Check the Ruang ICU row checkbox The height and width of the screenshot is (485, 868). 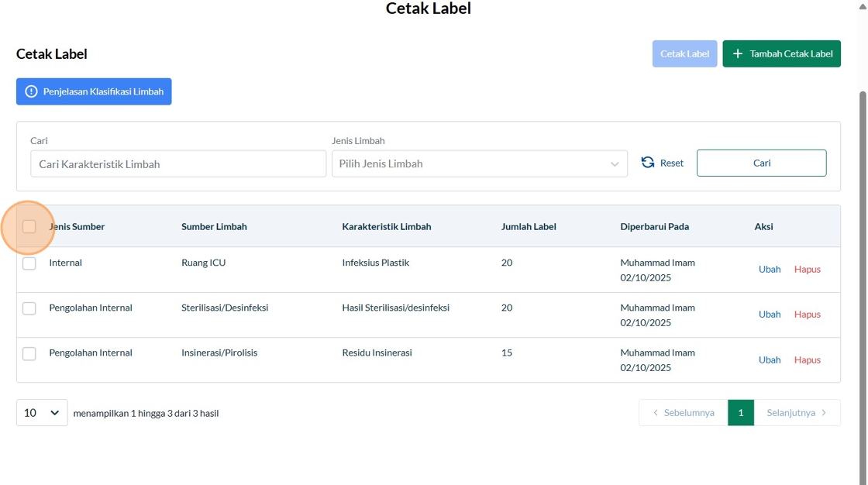[29, 263]
